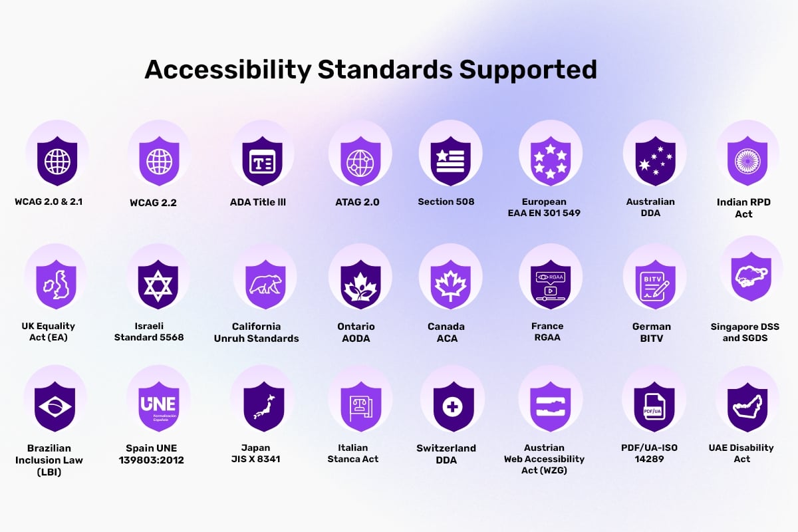Open the German BITV document icon

coord(654,284)
